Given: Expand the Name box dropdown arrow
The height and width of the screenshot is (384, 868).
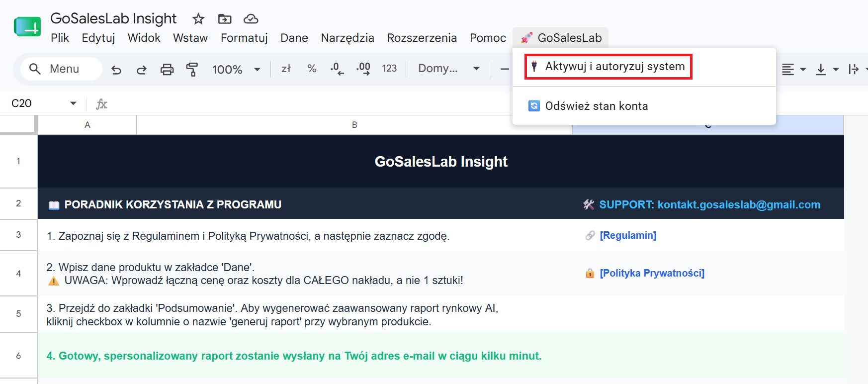Looking at the screenshot, I should [73, 103].
